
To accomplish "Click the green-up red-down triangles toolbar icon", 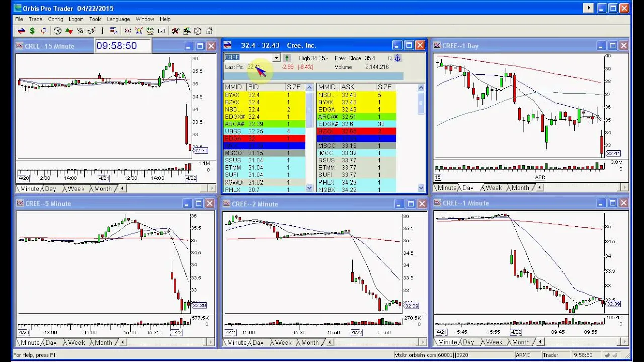I will click(69, 31).
